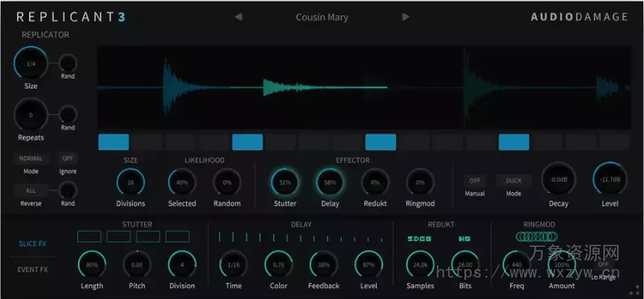Toggle the first sequencer step (lit blue)
This screenshot has width=644, height=299.
tap(114, 142)
